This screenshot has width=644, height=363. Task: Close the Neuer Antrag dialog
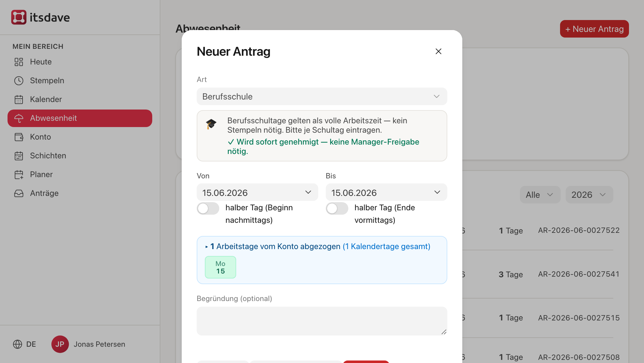click(x=439, y=51)
